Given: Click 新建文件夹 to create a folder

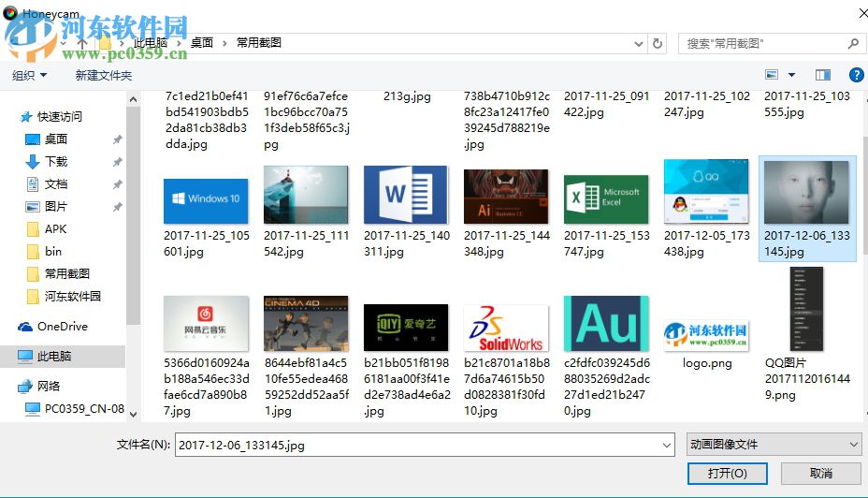Looking at the screenshot, I should coord(104,75).
